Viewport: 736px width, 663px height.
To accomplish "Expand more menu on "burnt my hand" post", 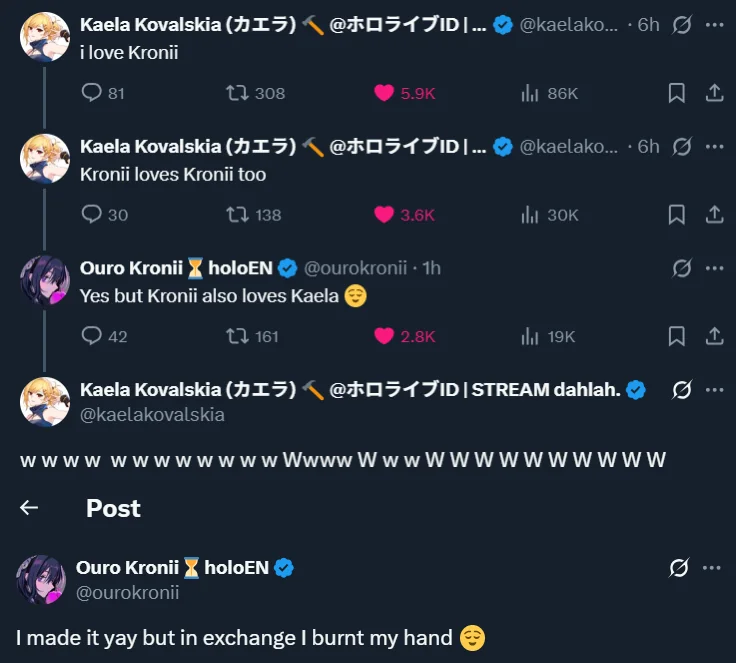I will point(712,568).
